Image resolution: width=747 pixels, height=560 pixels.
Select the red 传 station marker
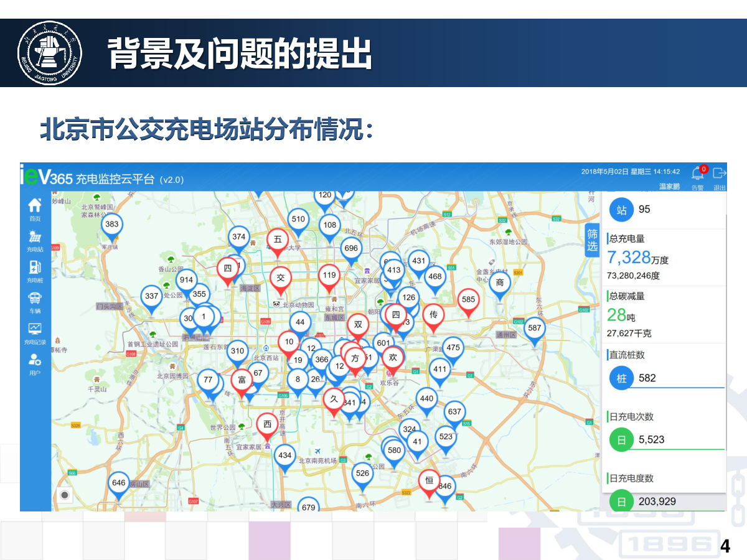click(x=434, y=319)
